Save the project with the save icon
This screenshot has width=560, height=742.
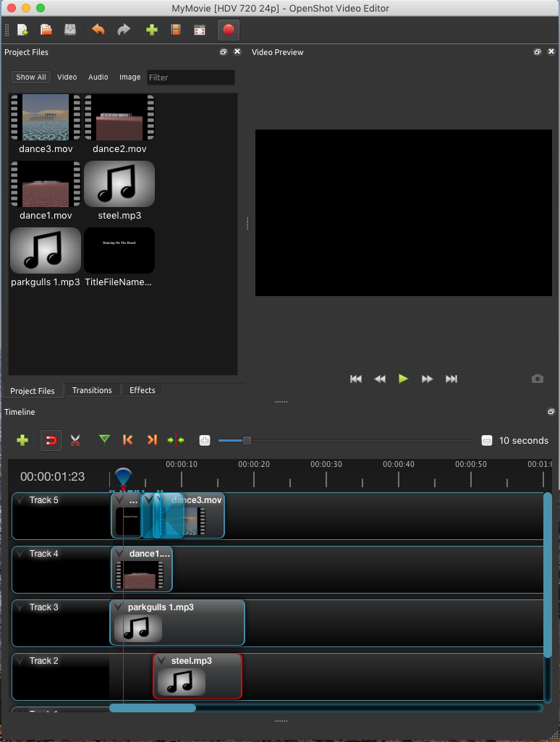pos(70,30)
